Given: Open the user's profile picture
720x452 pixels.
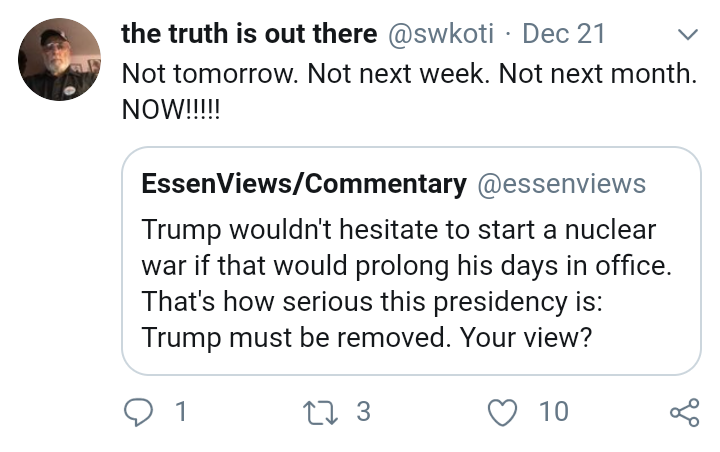Looking at the screenshot, I should [59, 59].
